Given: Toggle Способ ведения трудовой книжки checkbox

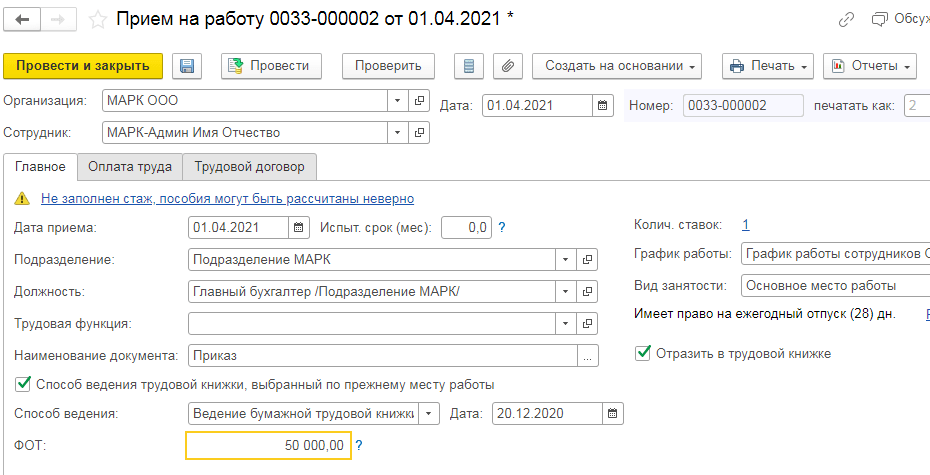Looking at the screenshot, I should (x=22, y=384).
